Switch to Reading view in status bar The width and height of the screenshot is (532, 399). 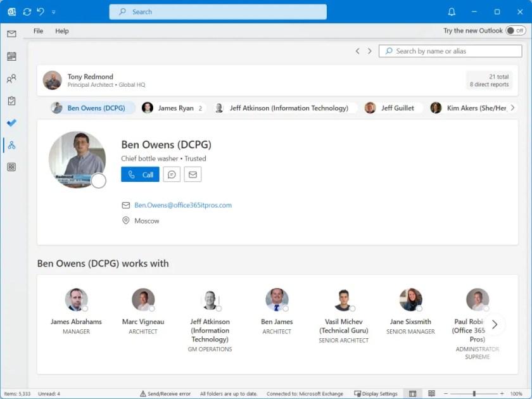point(431,393)
